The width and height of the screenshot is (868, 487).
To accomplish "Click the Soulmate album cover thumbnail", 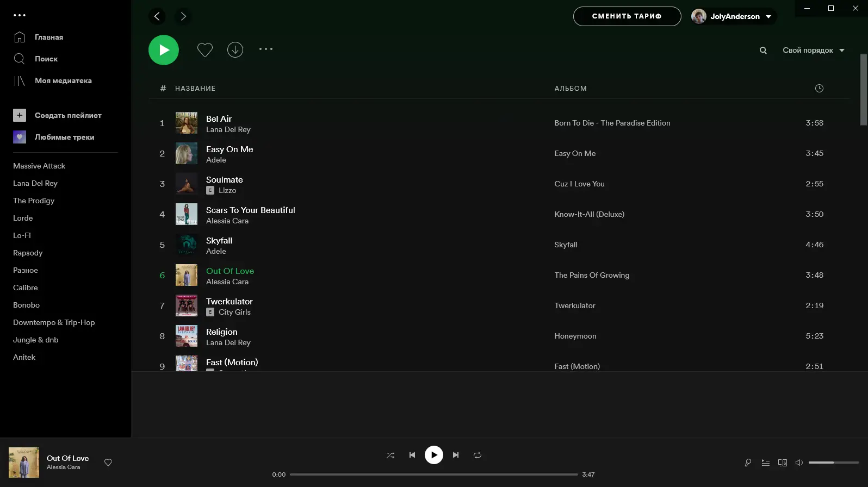I will 187,184.
